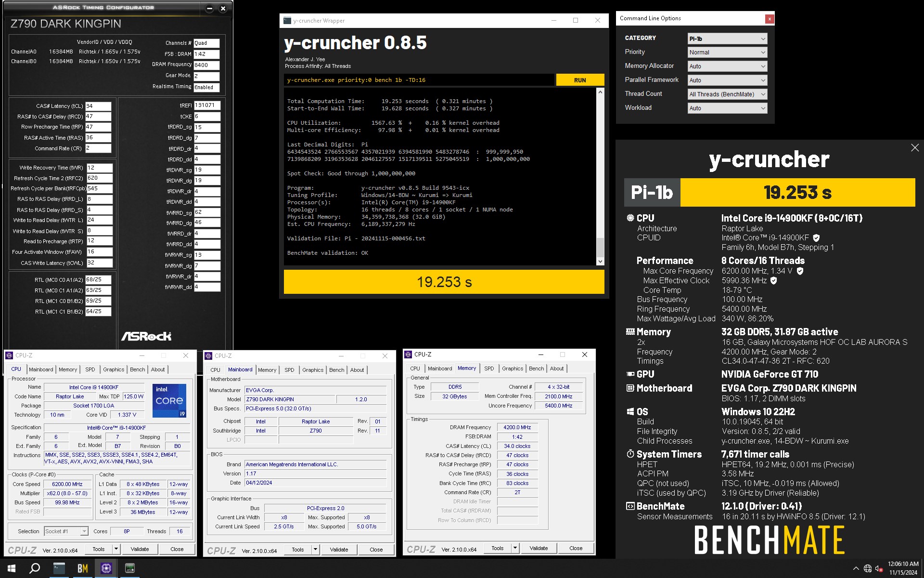924x578 pixels.
Task: Close the Command Line Options red X
Action: pos(770,19)
